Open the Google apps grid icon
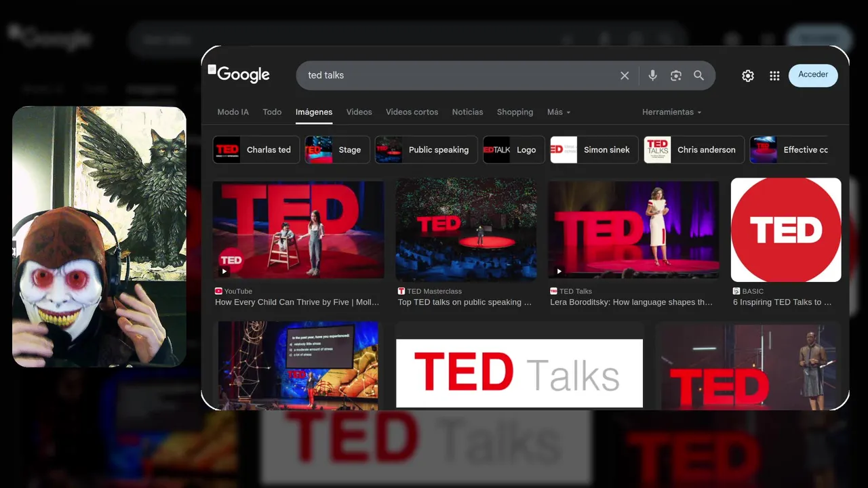Screen dimensions: 868x488 pos(774,76)
